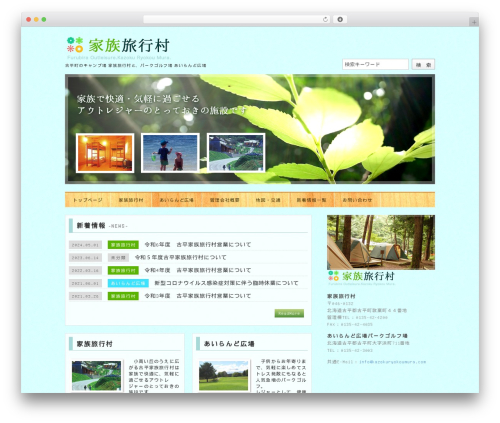Click the 検索 search button
The height and width of the screenshot is (423, 500).
(x=423, y=64)
